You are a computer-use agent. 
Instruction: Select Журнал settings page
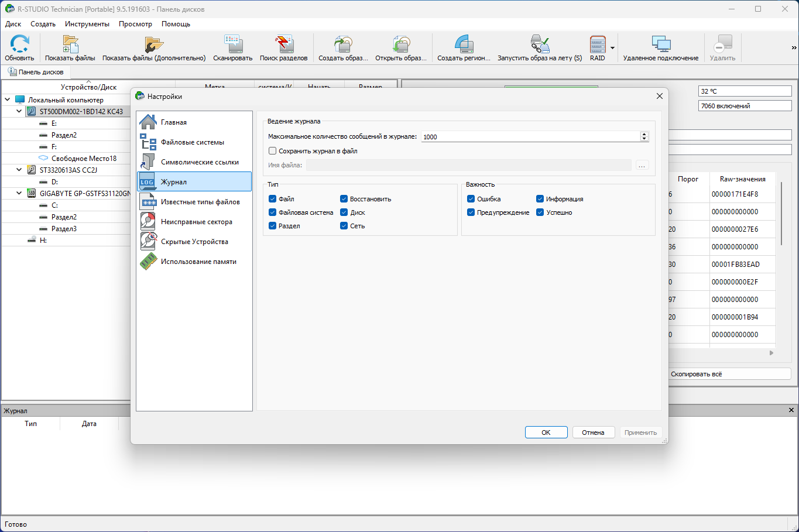coord(194,182)
